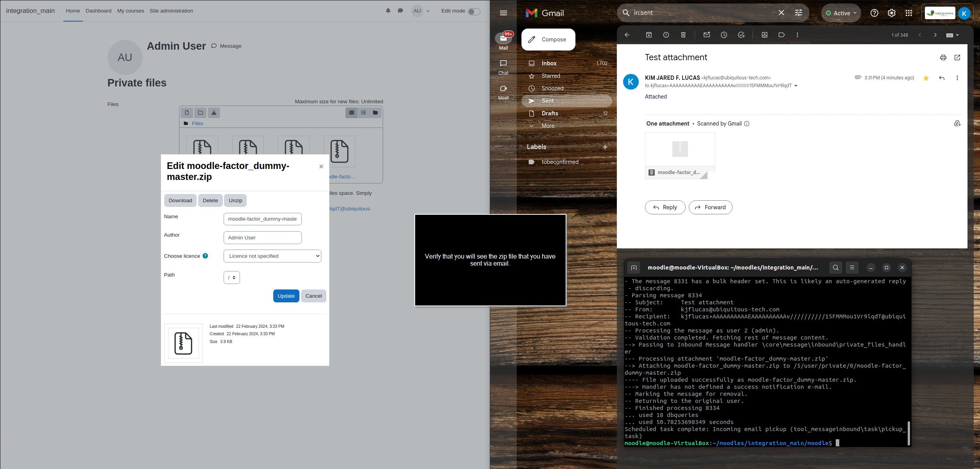Show help for Choose licence
This screenshot has width=980, height=469.
pos(205,256)
